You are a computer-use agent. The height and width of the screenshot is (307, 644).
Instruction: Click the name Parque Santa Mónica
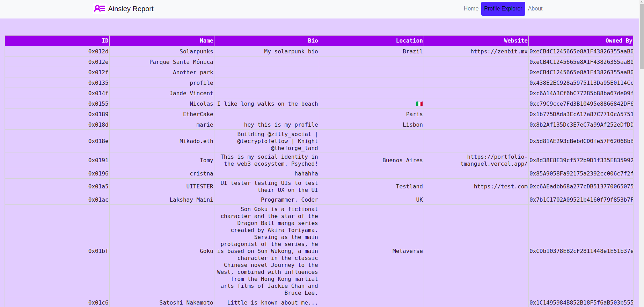pyautogui.click(x=181, y=62)
